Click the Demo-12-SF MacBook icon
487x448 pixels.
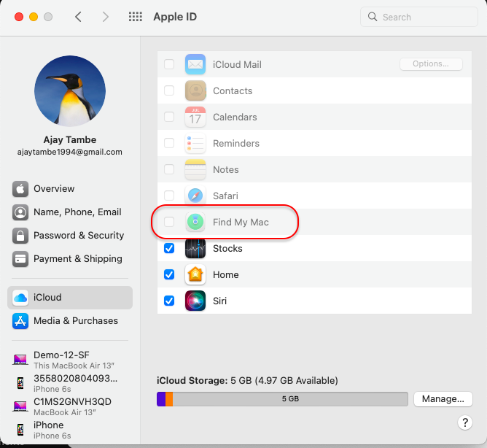(20, 360)
